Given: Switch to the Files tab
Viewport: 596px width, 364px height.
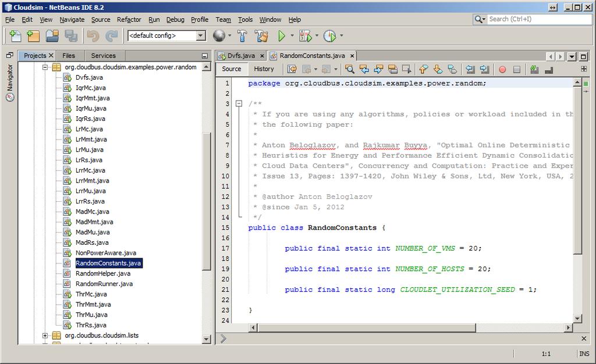Looking at the screenshot, I should [x=69, y=55].
